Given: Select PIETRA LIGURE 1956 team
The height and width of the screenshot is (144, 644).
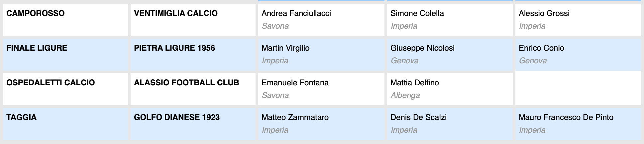Looking at the screenshot, I should click(x=174, y=48).
